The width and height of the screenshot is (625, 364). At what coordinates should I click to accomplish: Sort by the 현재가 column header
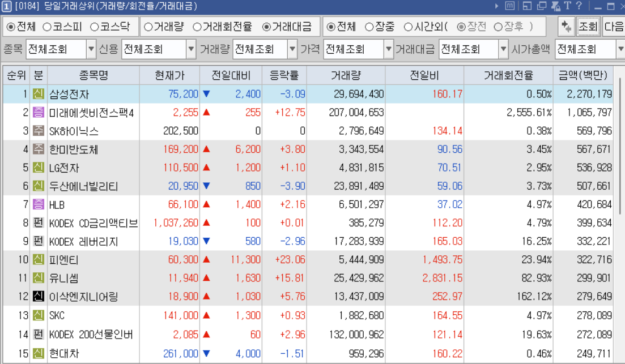tap(170, 75)
